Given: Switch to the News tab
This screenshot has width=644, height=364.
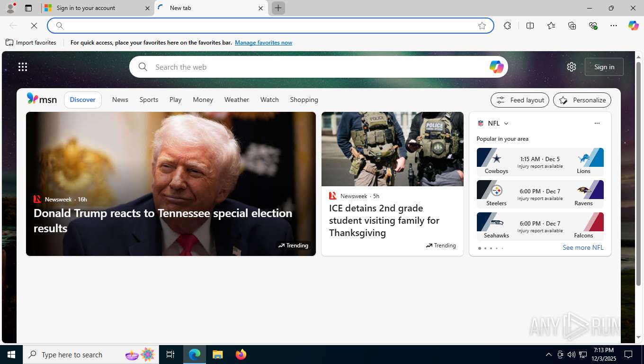Looking at the screenshot, I should pos(120,100).
